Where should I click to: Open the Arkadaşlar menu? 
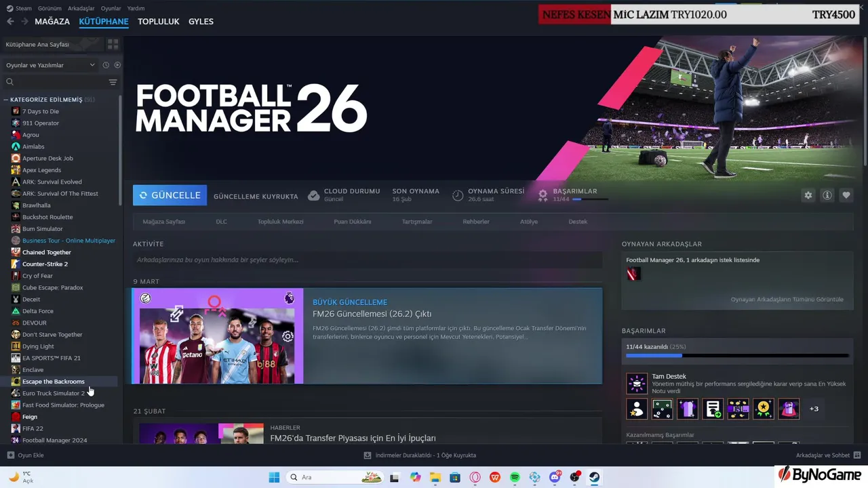[x=82, y=8]
